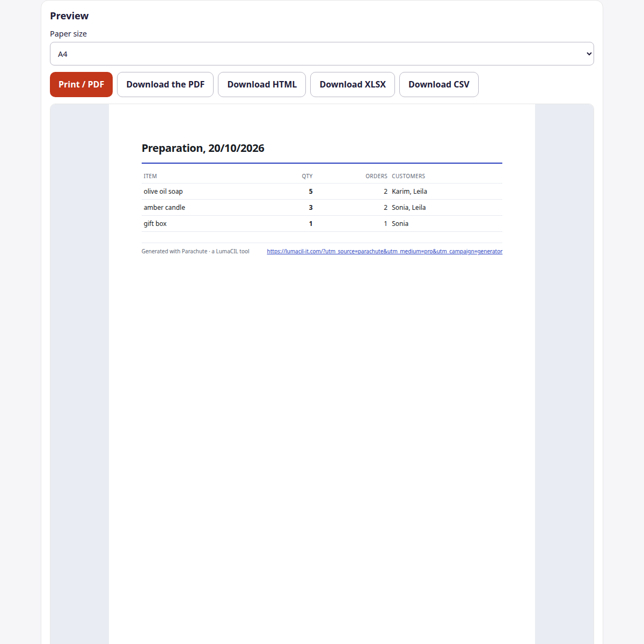The height and width of the screenshot is (644, 644).
Task: Click the Download XLSX button
Action: (x=353, y=84)
